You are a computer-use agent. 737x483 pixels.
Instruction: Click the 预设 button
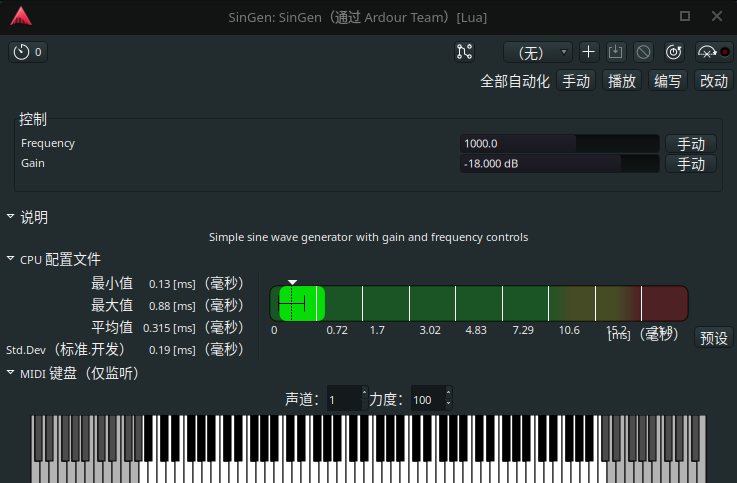[x=713, y=338]
